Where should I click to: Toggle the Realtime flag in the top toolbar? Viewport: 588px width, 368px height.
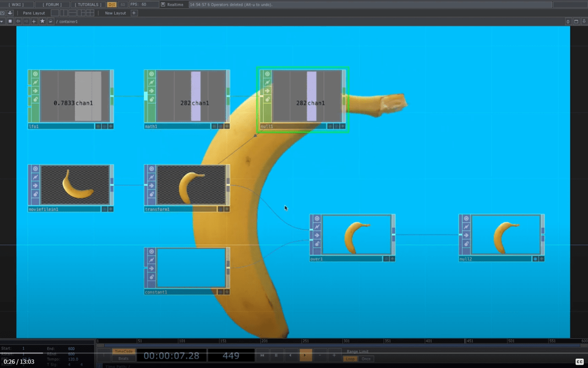click(x=163, y=4)
